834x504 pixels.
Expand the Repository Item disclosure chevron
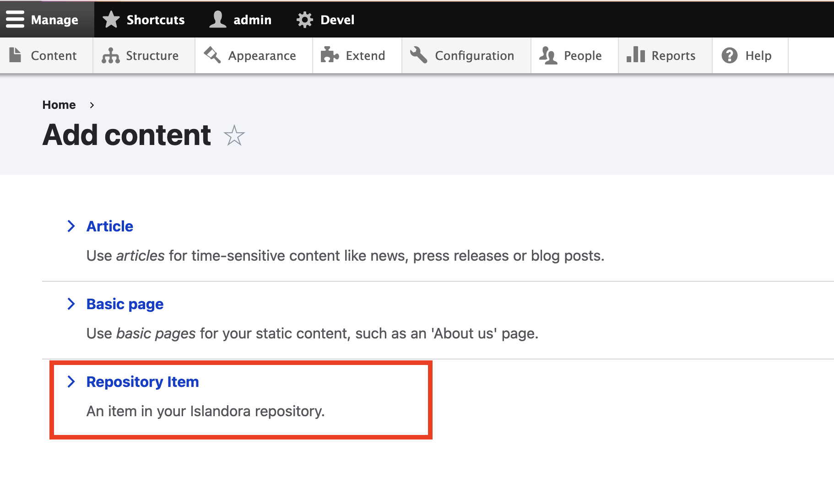pyautogui.click(x=71, y=382)
